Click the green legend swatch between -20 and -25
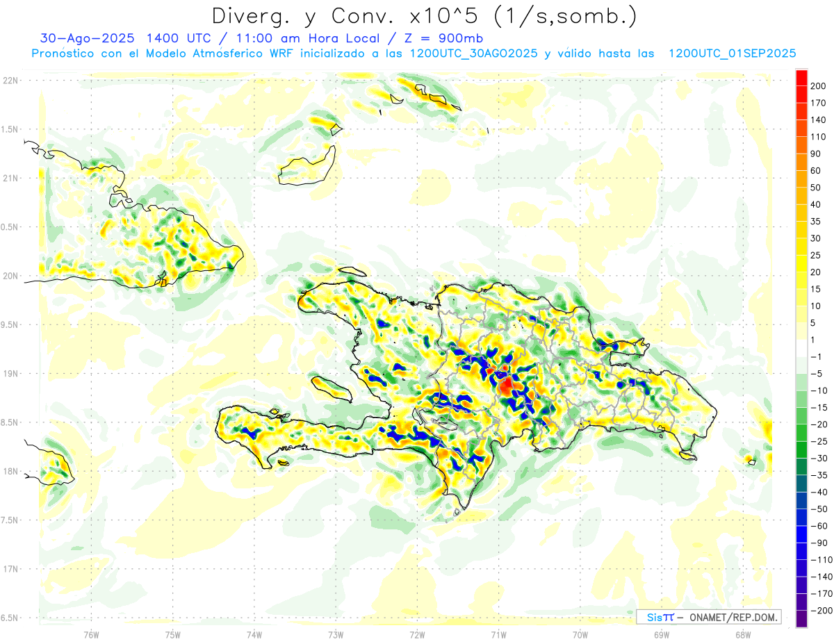The image size is (834, 644). [x=801, y=433]
